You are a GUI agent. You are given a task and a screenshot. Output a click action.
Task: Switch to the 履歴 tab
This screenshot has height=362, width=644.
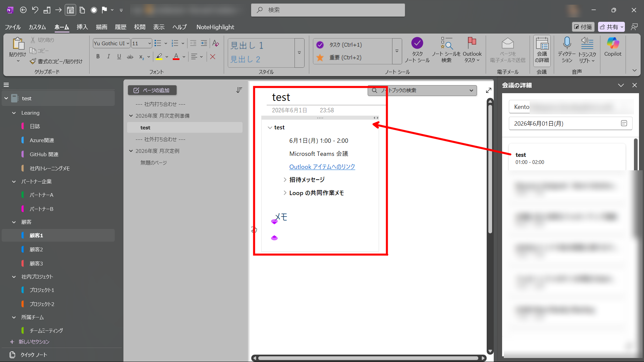tap(121, 27)
